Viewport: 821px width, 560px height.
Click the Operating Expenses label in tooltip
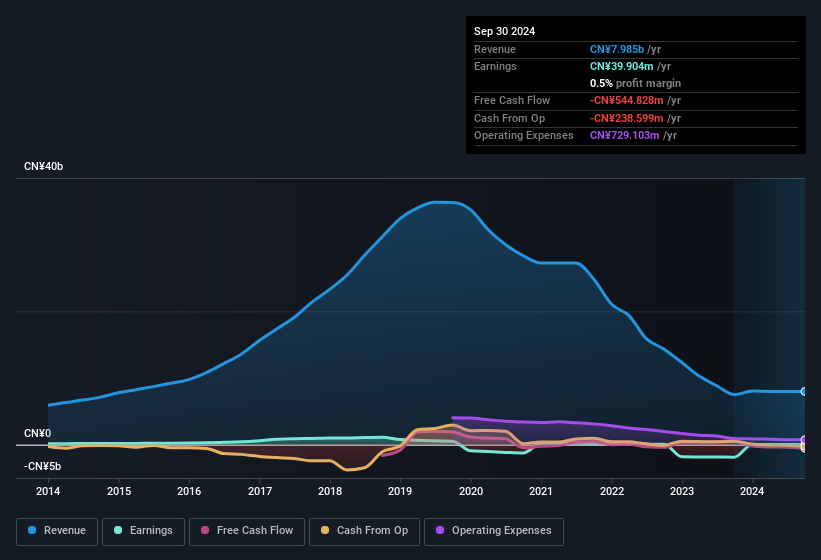pos(524,135)
